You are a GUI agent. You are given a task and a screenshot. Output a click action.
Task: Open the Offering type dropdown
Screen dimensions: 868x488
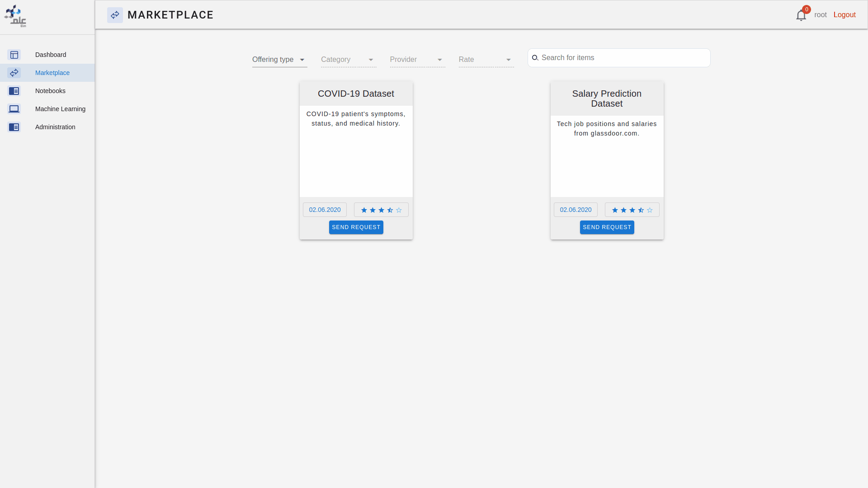pyautogui.click(x=279, y=60)
